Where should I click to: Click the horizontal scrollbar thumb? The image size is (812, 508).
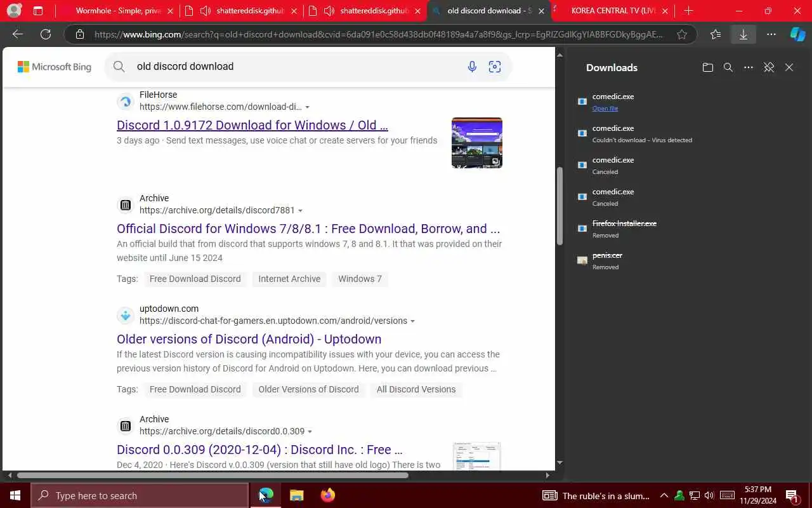(x=213, y=475)
